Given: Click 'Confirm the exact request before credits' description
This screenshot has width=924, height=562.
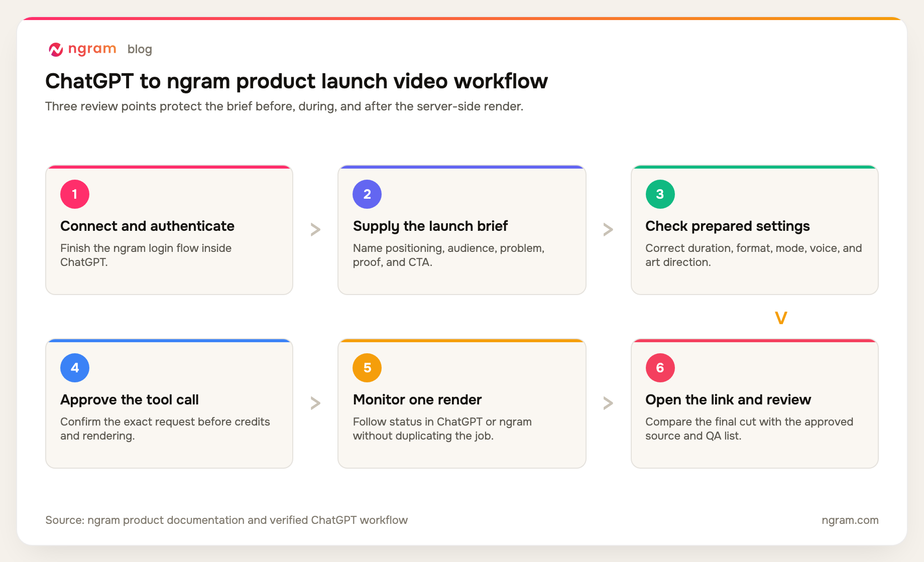Looking at the screenshot, I should [x=165, y=429].
